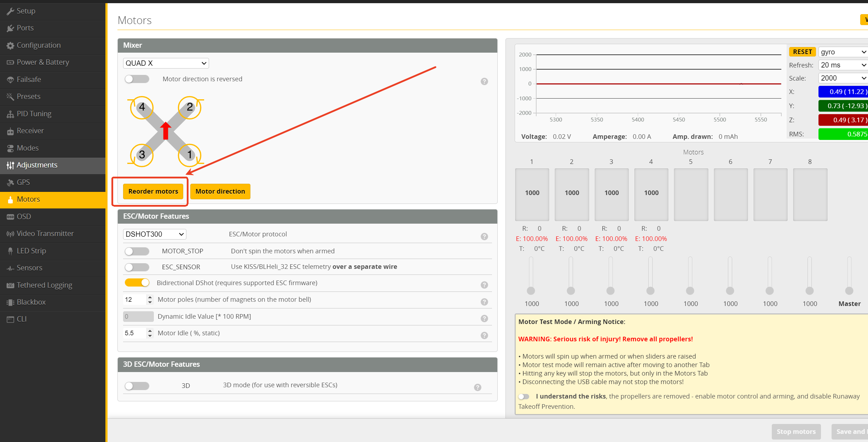Viewport: 868px width, 442px height.
Task: Click the Reorder motors button
Action: pyautogui.click(x=153, y=191)
